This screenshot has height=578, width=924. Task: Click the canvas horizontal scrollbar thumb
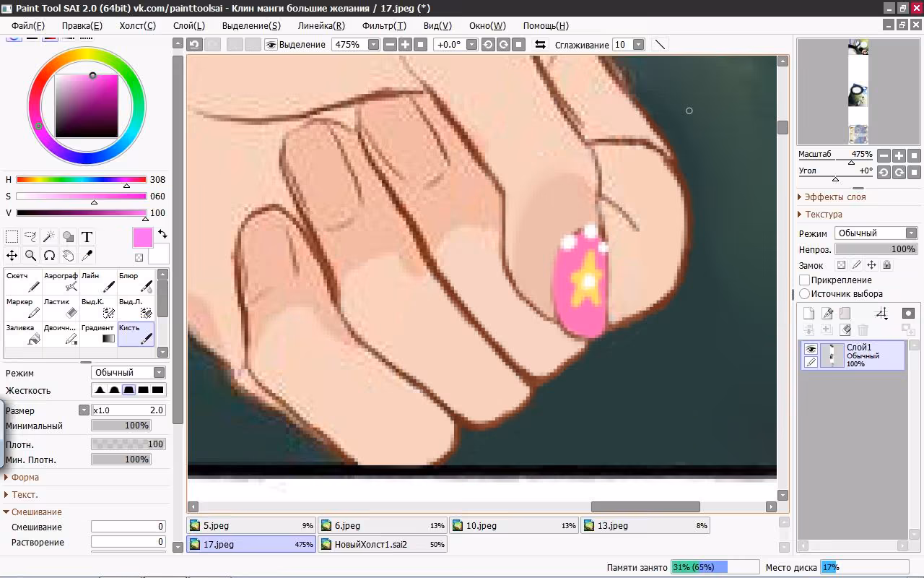[645, 507]
